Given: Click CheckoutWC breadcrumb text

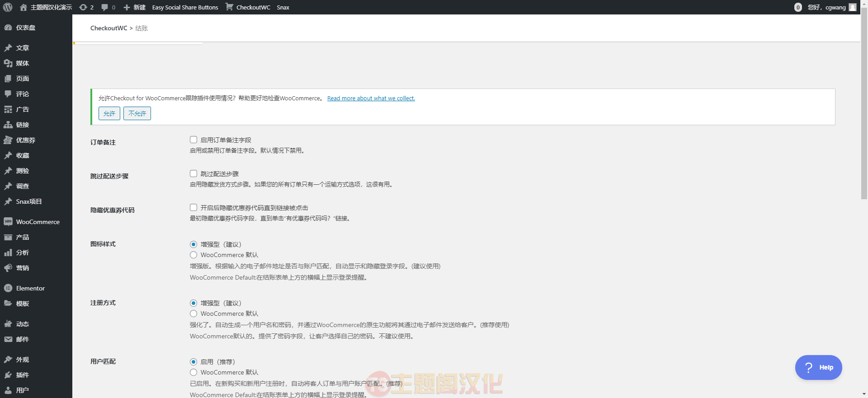Looking at the screenshot, I should click(x=109, y=28).
